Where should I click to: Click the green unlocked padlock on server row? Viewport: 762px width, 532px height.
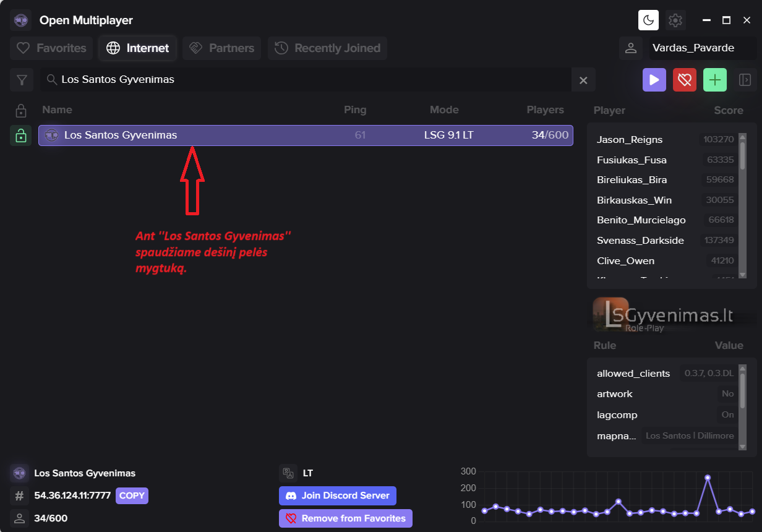pyautogui.click(x=21, y=135)
